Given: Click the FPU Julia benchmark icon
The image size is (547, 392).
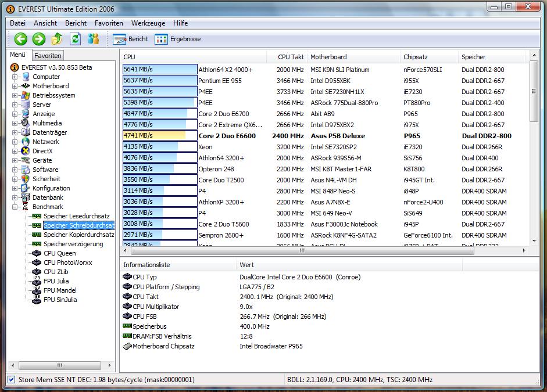Looking at the screenshot, I should (x=37, y=281).
